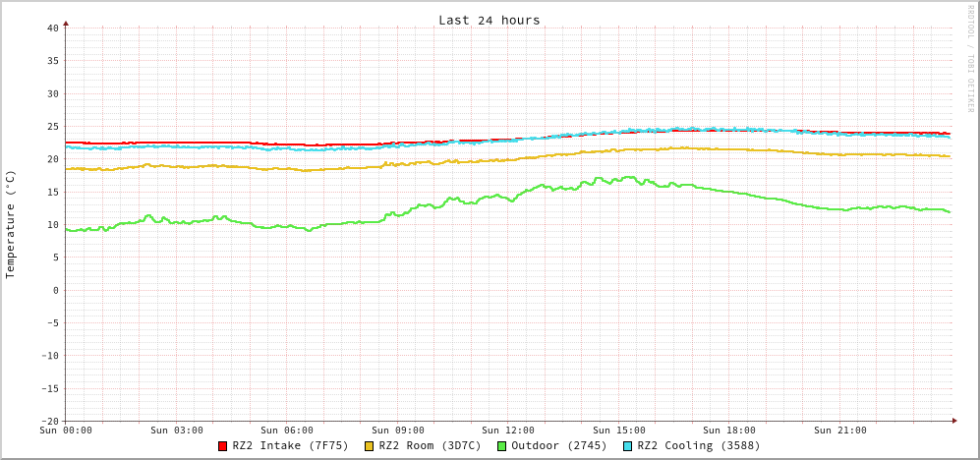Select the "RZ2 Room (3D7C)" legend label
The width and height of the screenshot is (980, 460).
click(x=430, y=446)
